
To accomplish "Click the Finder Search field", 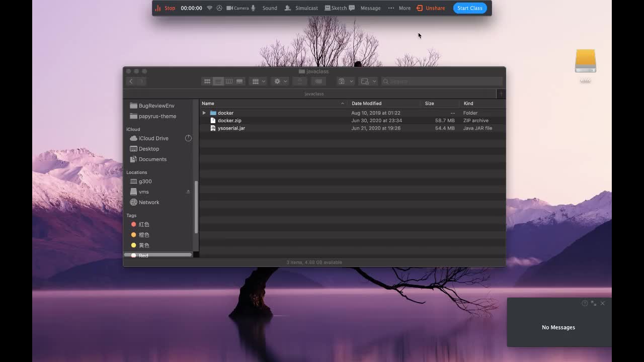I will (x=442, y=81).
